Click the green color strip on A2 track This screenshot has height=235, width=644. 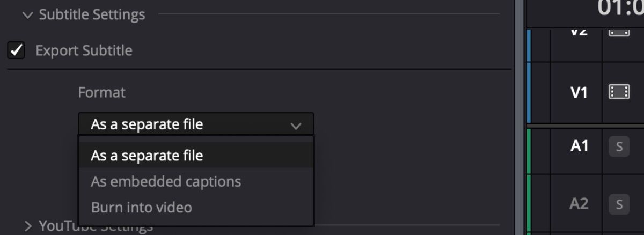click(x=529, y=204)
